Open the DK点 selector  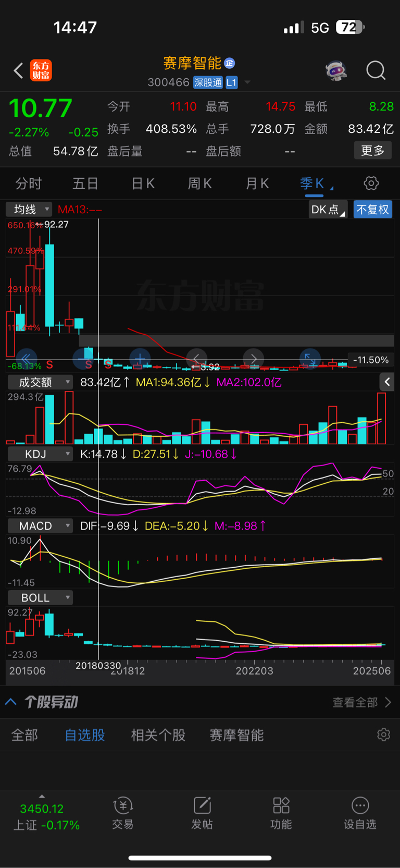328,210
